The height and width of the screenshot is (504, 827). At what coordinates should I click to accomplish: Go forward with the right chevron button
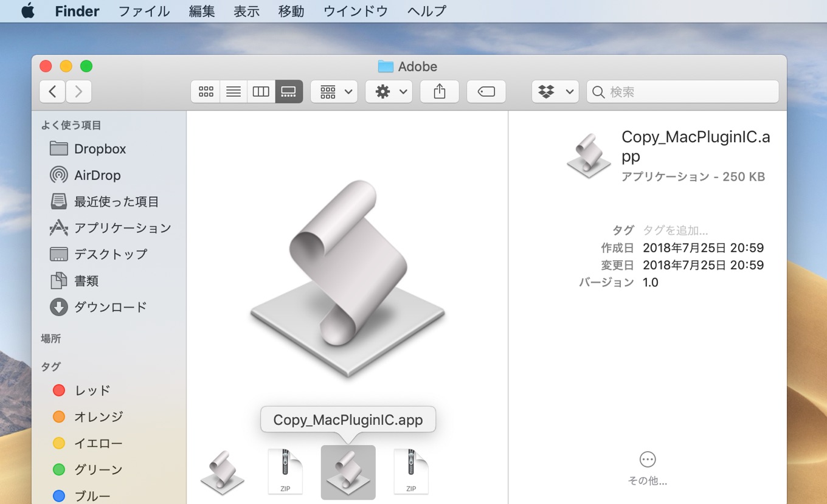point(78,92)
